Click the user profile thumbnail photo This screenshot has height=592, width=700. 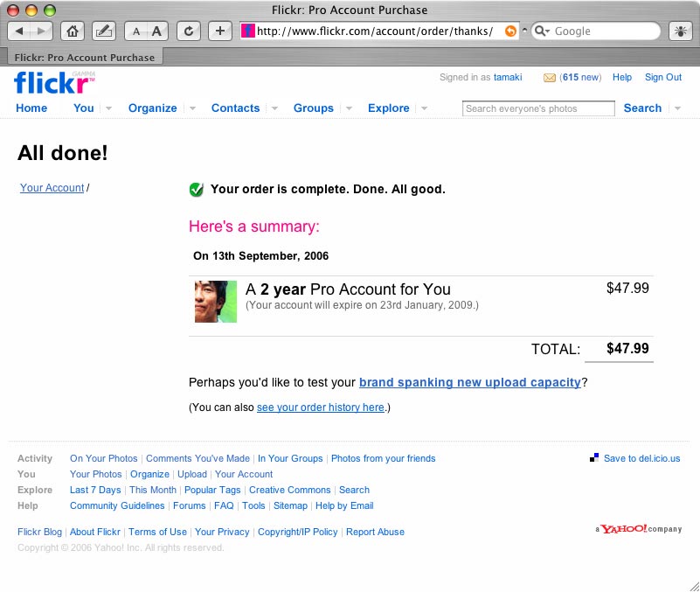point(216,302)
